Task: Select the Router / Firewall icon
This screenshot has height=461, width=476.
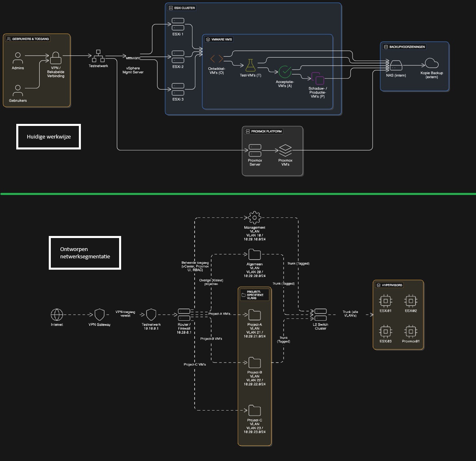Action: pos(184,314)
